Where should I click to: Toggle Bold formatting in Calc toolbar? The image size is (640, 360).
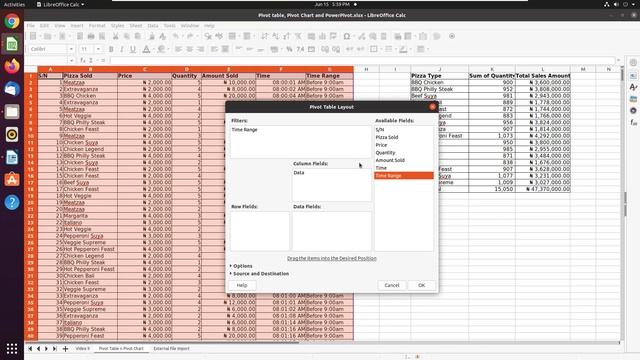pyautogui.click(x=111, y=49)
